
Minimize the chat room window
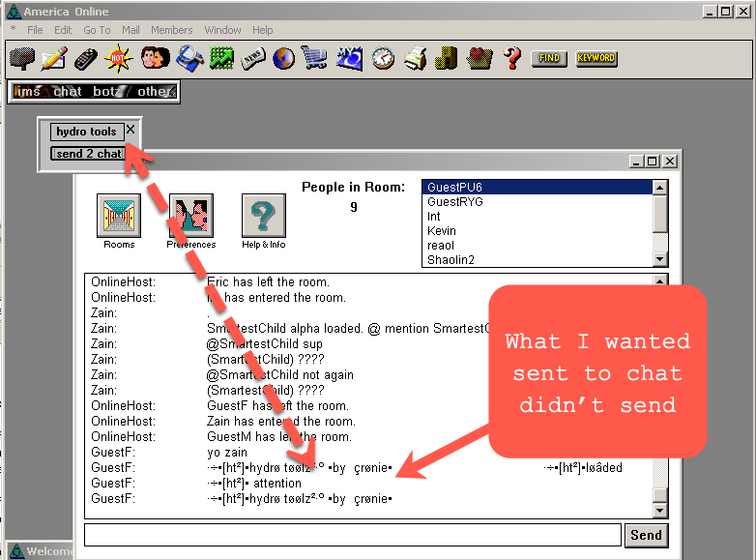coord(637,162)
